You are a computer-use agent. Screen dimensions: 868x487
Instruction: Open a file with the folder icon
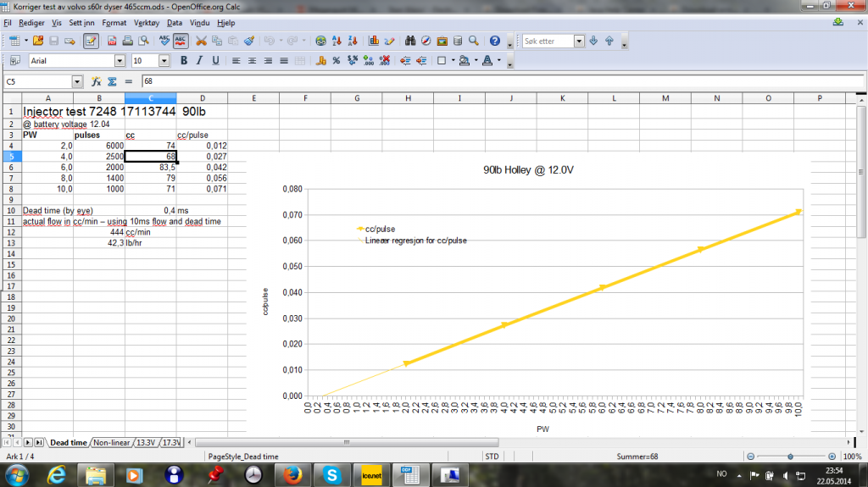37,41
